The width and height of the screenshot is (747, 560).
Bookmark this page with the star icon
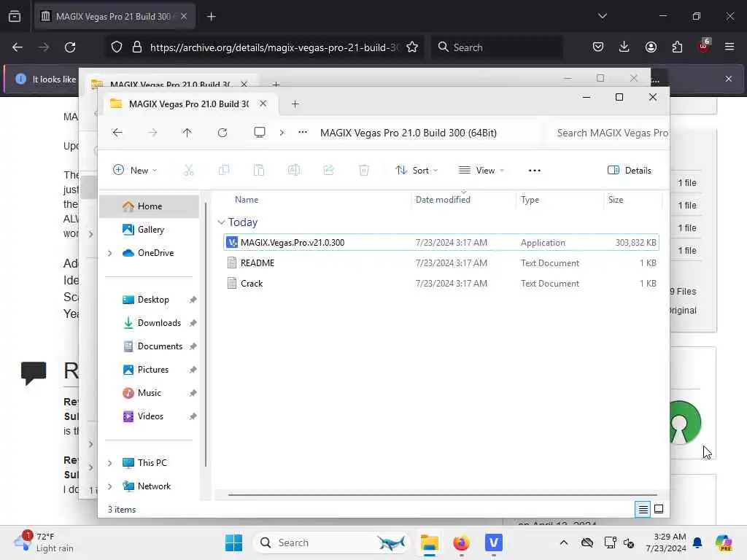(412, 47)
